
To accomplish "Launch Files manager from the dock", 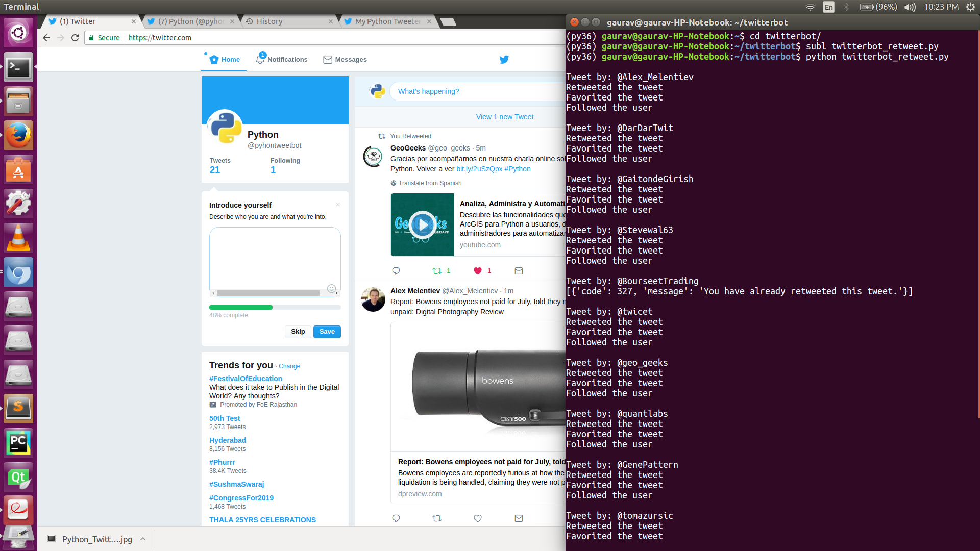I will [x=18, y=101].
